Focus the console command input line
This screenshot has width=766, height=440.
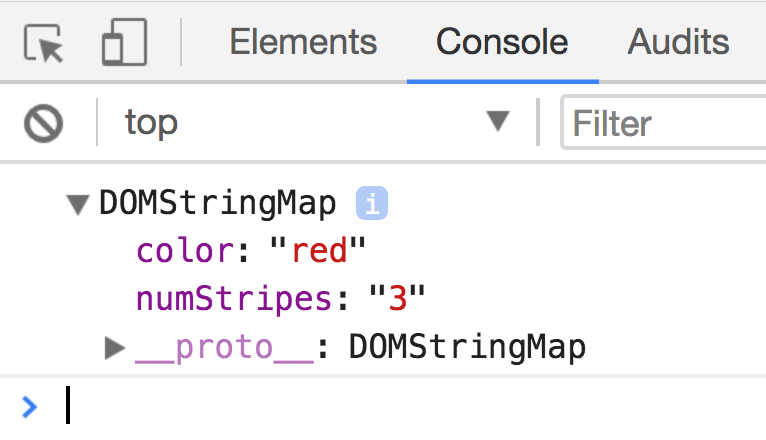(400, 406)
